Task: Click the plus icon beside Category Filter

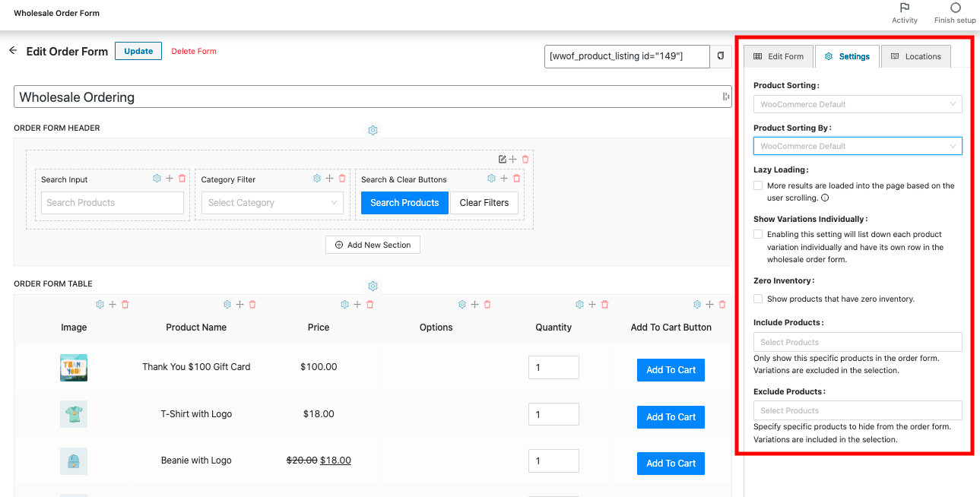Action: tap(329, 179)
